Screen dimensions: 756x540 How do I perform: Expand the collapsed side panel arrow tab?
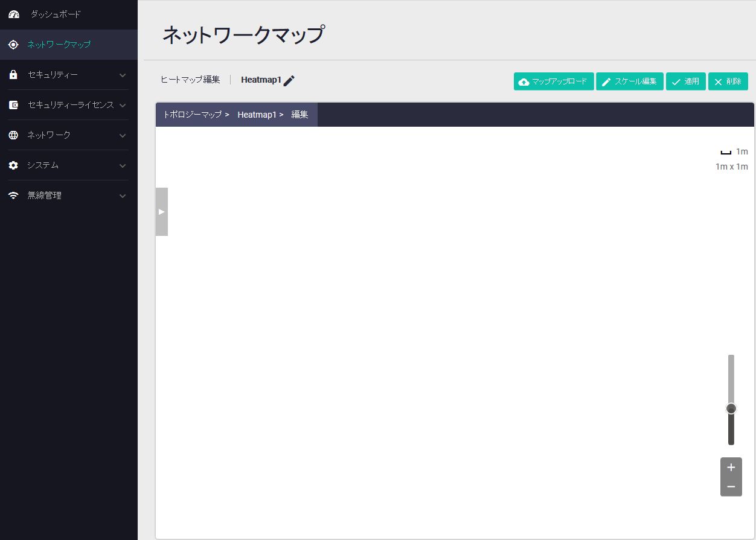tap(161, 212)
